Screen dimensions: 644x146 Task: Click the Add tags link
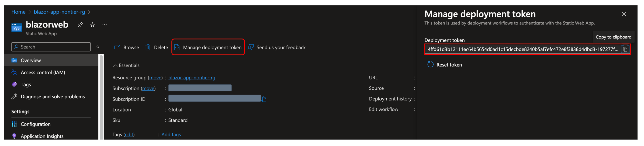171,135
